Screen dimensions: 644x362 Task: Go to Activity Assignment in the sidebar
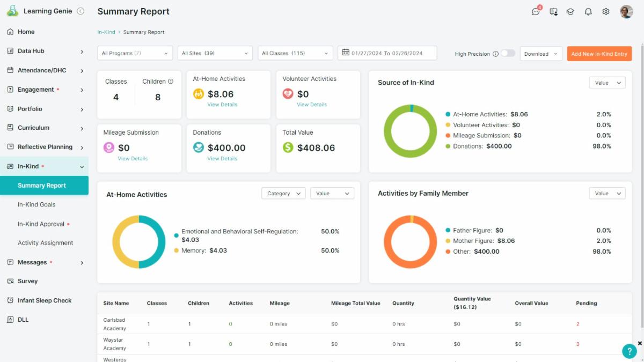(x=45, y=243)
